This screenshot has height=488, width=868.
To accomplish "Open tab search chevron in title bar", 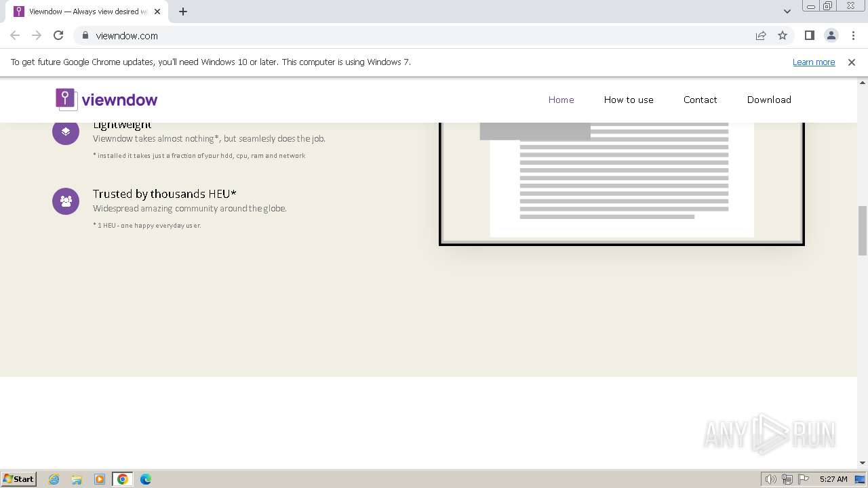I will pyautogui.click(x=787, y=12).
